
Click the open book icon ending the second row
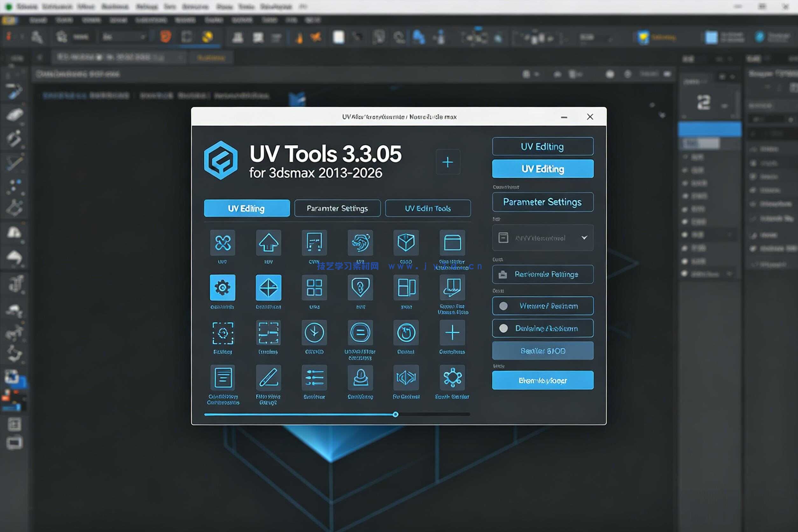pos(452,288)
